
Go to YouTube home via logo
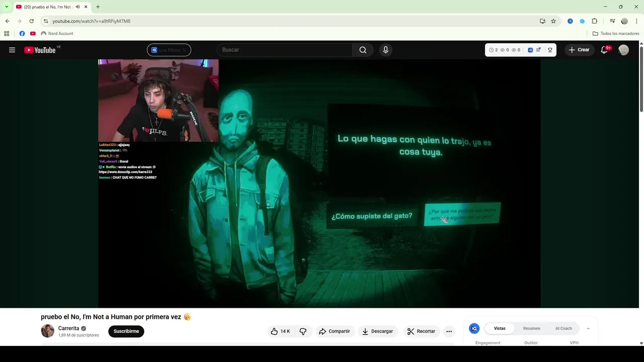click(40, 50)
